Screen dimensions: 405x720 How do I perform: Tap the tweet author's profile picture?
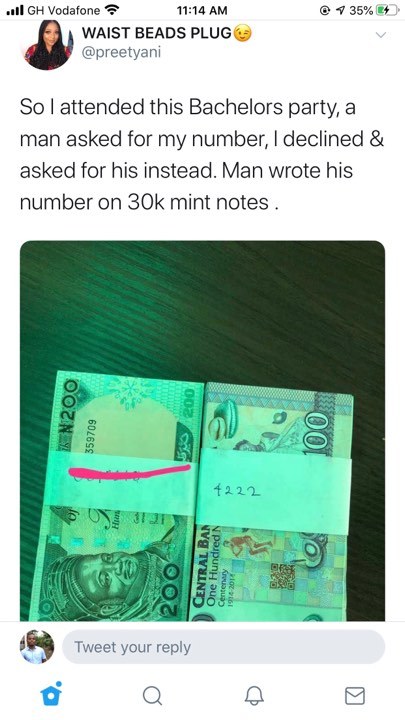pyautogui.click(x=47, y=45)
